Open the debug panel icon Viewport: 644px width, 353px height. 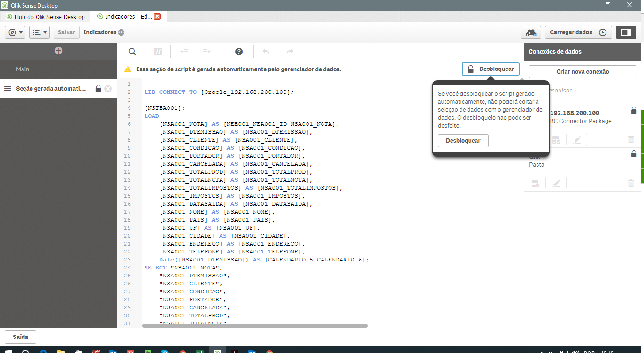pos(531,32)
